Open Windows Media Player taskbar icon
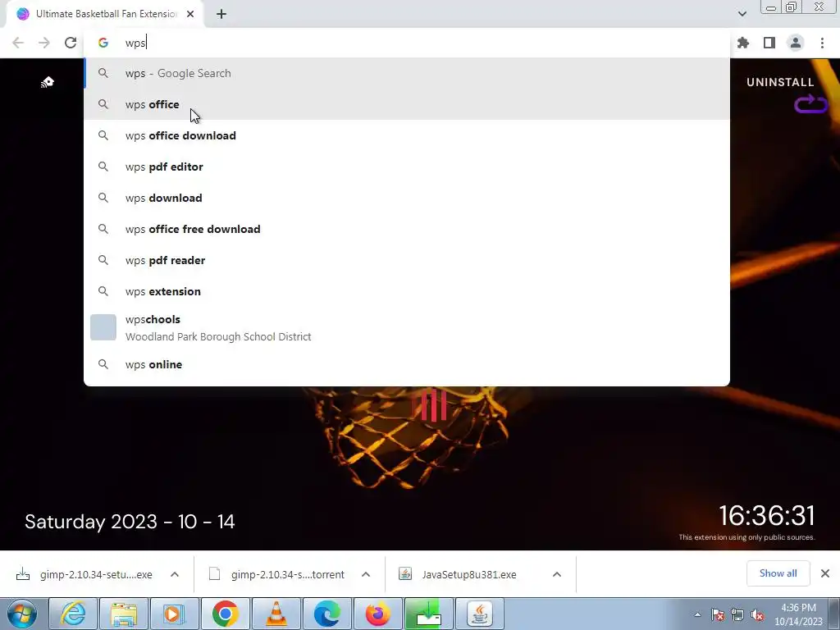Screen dimensions: 840x630 point(174,614)
